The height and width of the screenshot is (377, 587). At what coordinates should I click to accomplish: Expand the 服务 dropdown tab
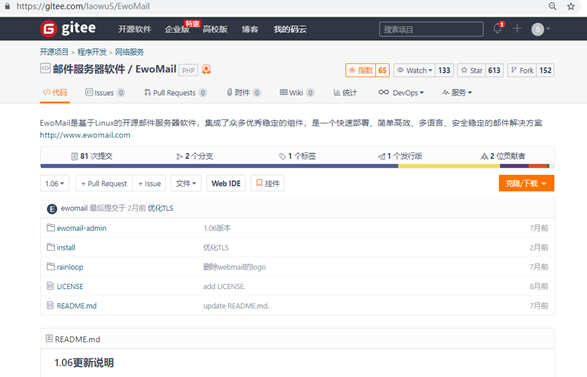click(457, 92)
